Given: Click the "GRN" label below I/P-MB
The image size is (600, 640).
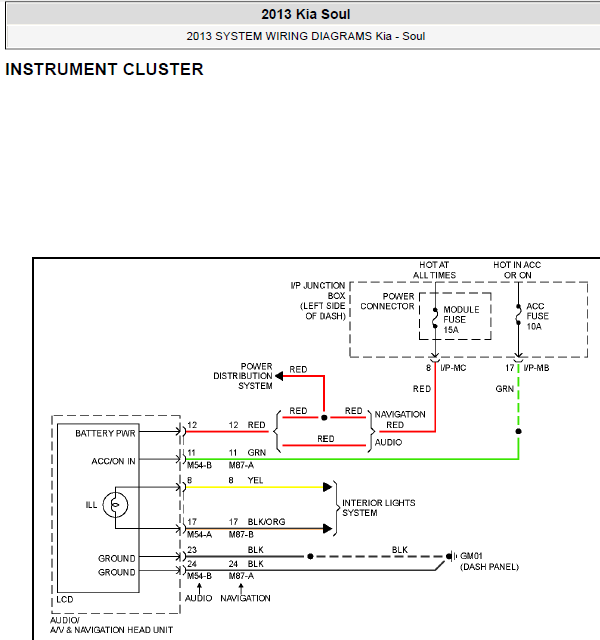Looking at the screenshot, I should pyautogui.click(x=504, y=389).
